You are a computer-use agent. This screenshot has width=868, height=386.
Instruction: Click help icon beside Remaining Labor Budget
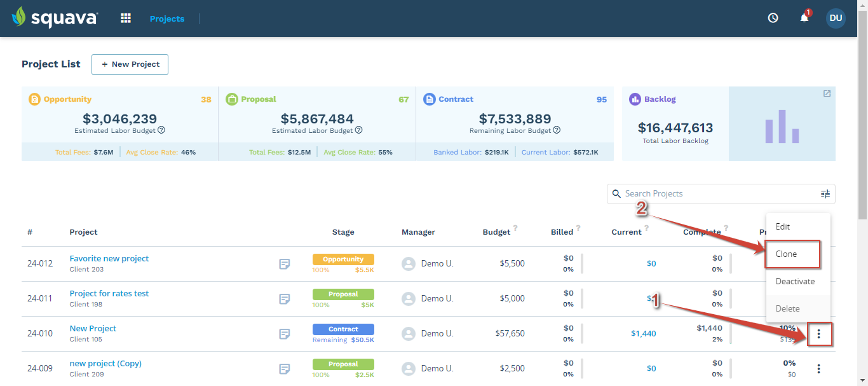click(557, 130)
